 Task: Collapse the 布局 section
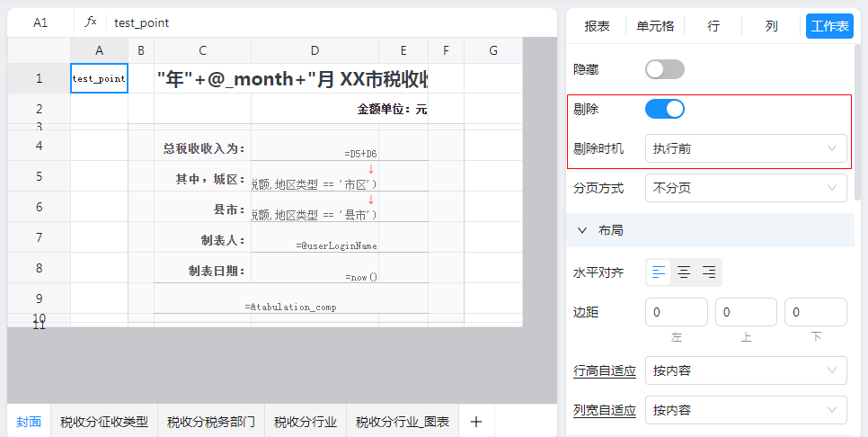tap(582, 230)
